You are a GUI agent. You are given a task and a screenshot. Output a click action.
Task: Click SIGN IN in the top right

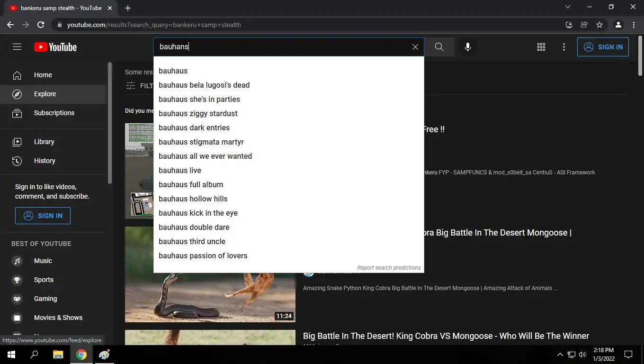[603, 47]
